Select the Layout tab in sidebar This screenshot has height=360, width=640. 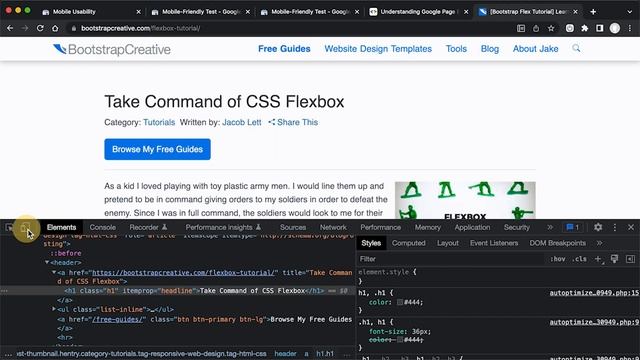click(x=448, y=243)
